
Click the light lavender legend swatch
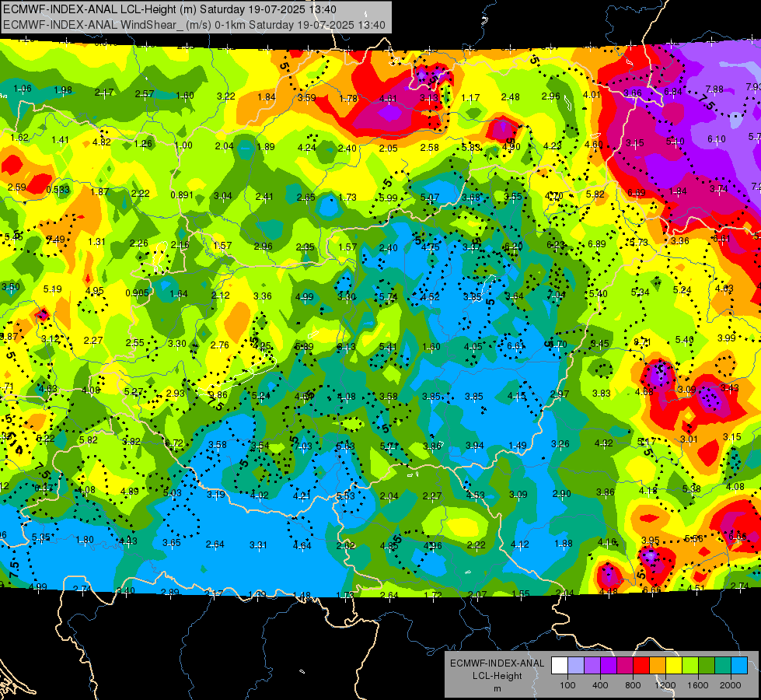(576, 665)
